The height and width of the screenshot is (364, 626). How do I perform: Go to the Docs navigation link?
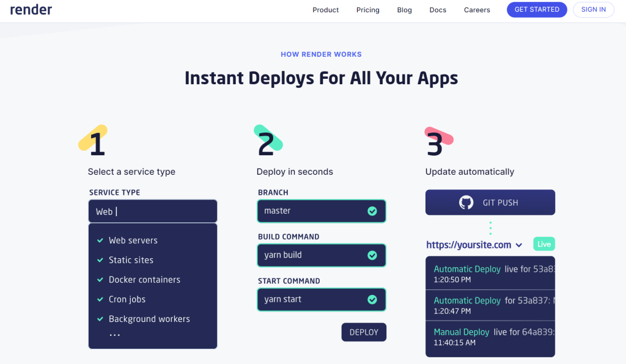[x=438, y=10]
